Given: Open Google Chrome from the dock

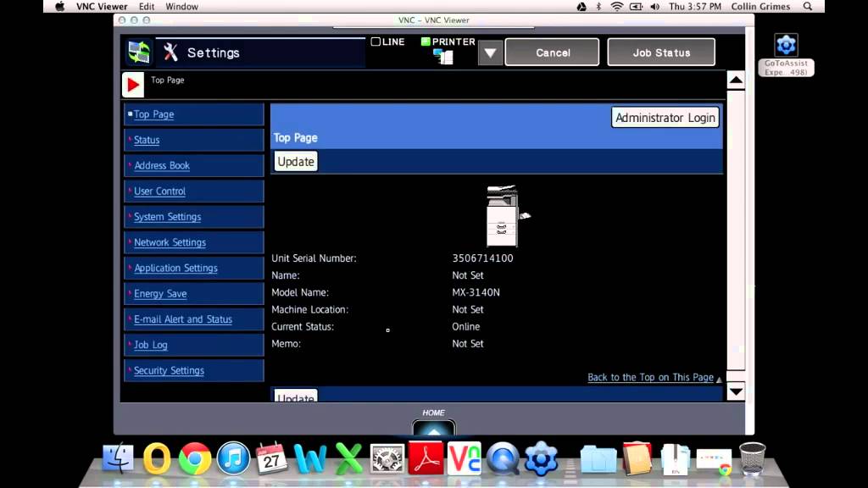Looking at the screenshot, I should pyautogui.click(x=195, y=458).
